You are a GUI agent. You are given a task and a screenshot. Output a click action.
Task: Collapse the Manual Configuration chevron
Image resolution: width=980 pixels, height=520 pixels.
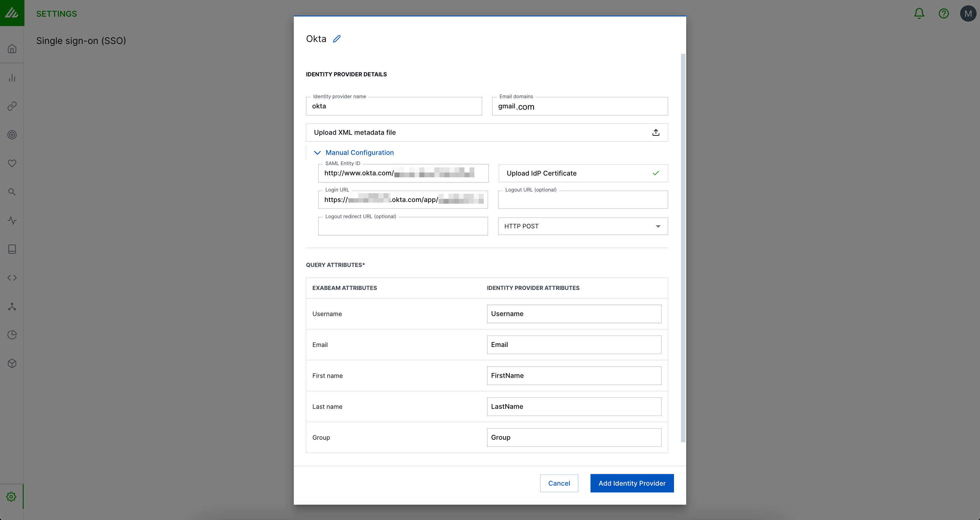(317, 152)
